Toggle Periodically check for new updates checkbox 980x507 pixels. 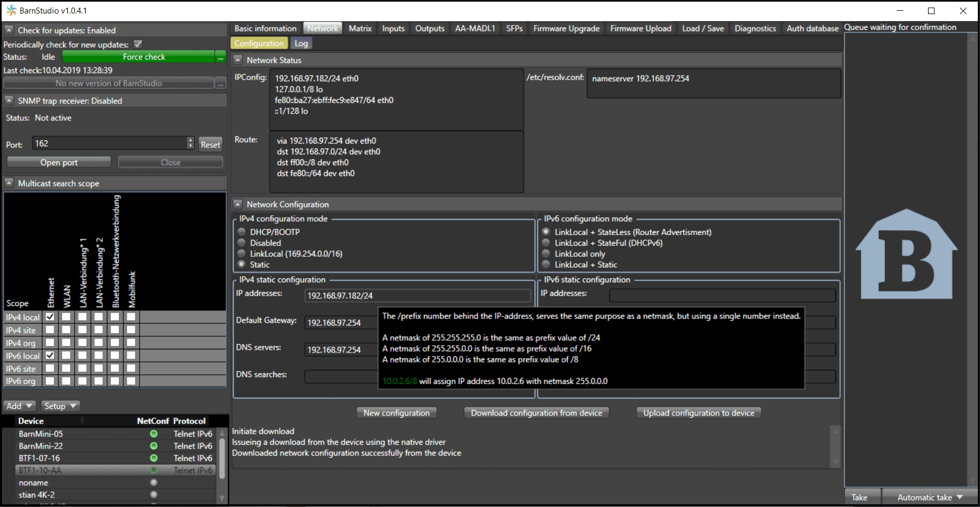coord(138,44)
